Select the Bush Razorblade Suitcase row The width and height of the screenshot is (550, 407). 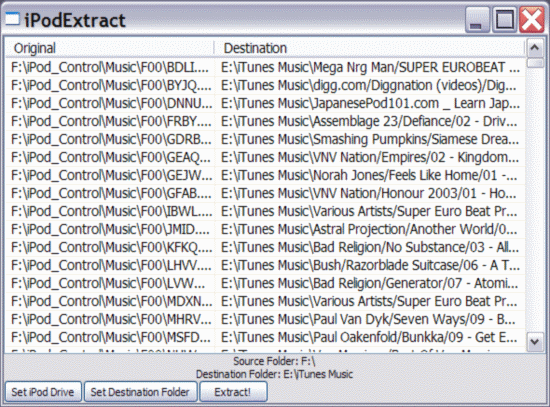point(265,265)
